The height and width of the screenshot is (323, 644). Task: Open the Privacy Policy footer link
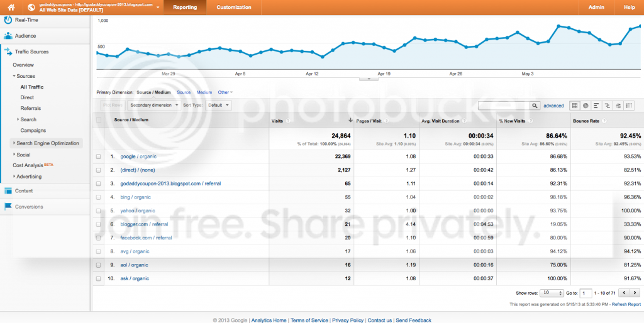[348, 320]
